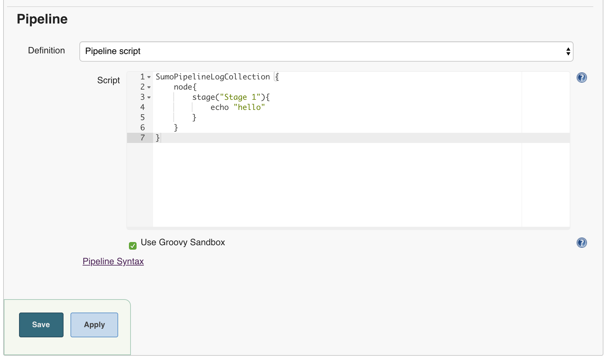Collapse code fold arrow on line 3
Screen dimensions: 605x364
tap(149, 98)
